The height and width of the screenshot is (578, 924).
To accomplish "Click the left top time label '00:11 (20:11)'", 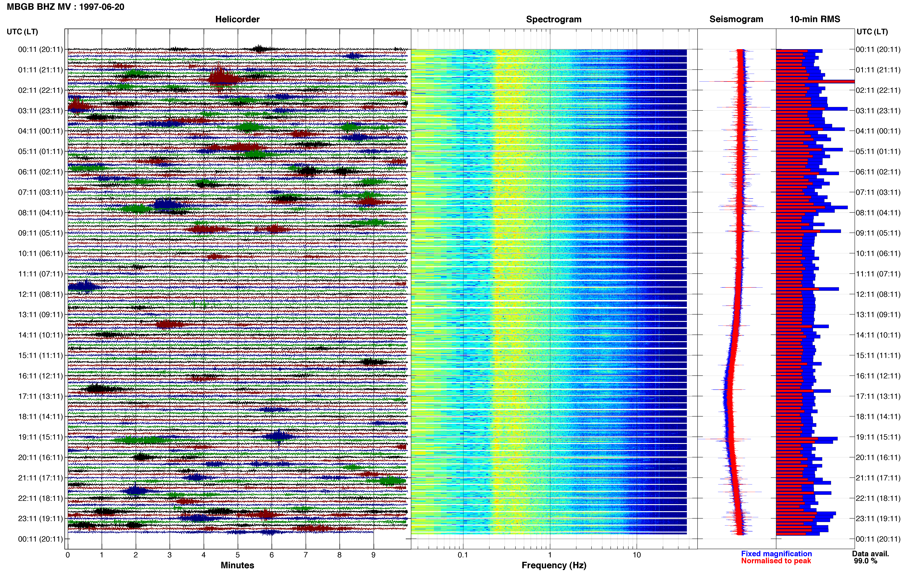I will 41,49.
